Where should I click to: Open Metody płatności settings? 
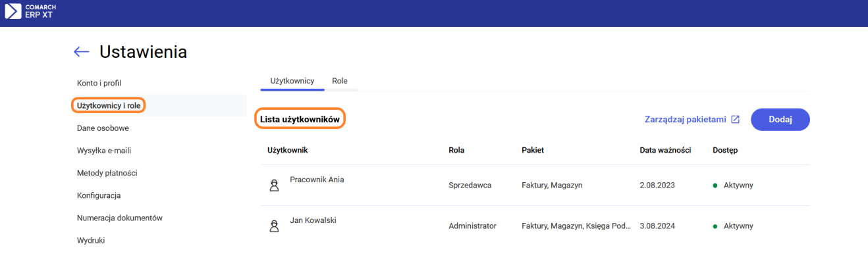click(x=107, y=173)
